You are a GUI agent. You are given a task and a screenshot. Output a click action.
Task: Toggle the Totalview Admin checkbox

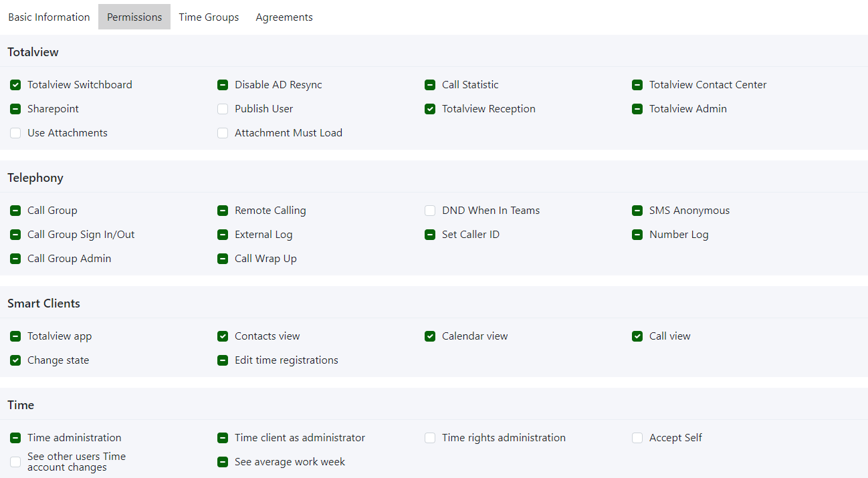coord(637,109)
